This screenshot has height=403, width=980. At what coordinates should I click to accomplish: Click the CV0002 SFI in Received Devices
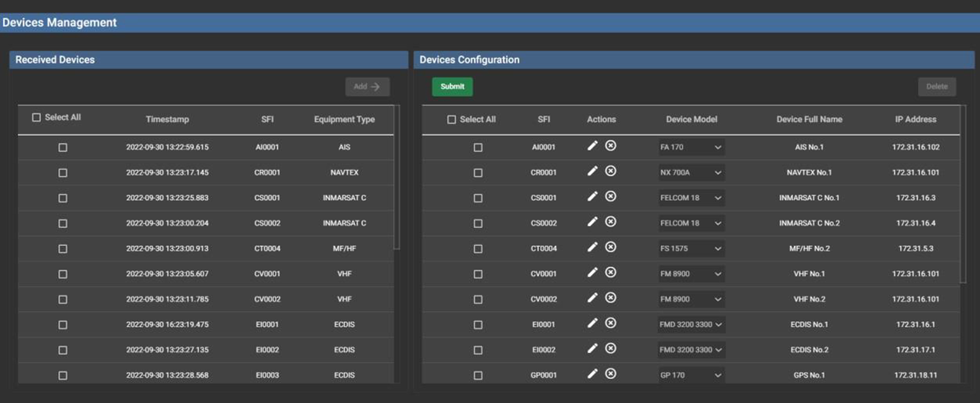(x=267, y=300)
